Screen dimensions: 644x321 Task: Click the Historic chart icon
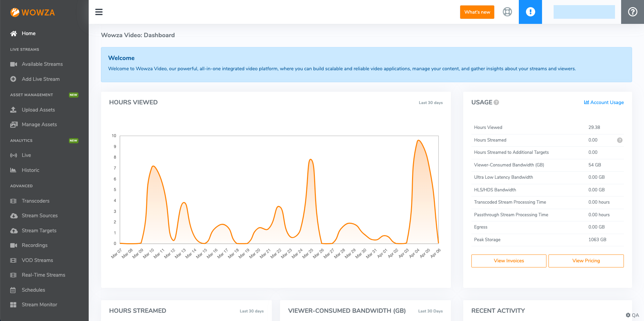click(13, 170)
